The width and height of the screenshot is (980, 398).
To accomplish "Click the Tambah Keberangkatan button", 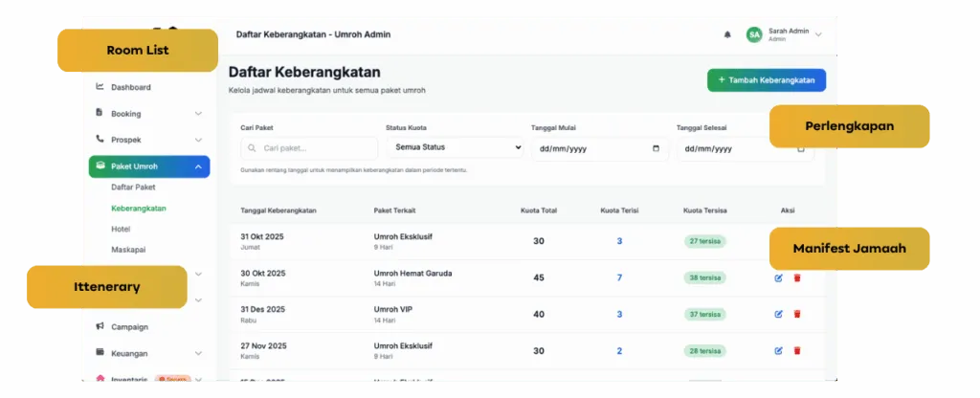I will pyautogui.click(x=766, y=80).
